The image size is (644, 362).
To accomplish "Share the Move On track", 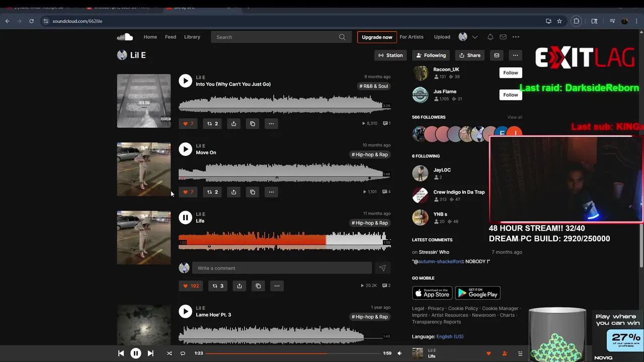I will tap(233, 192).
